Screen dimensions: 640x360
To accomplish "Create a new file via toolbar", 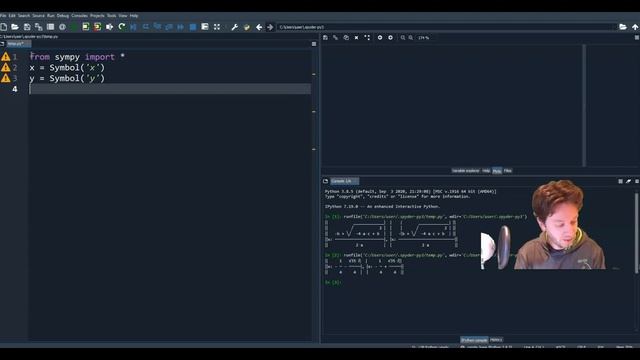I will 4,27.
